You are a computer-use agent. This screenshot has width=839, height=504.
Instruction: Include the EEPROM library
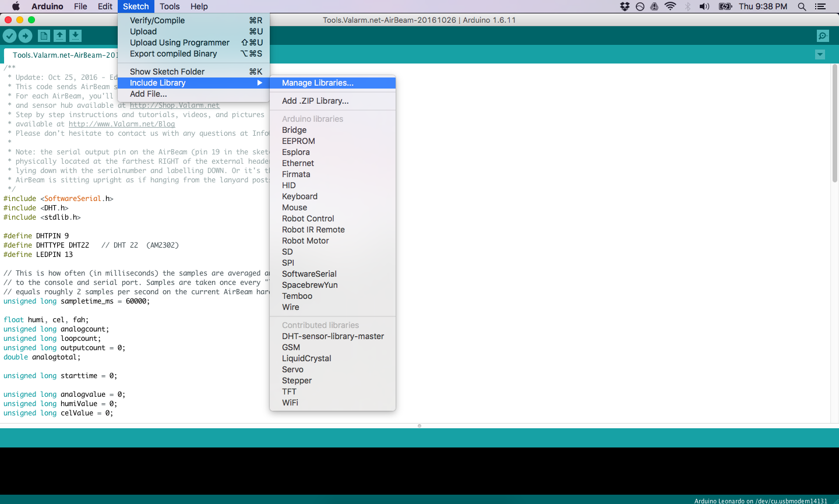click(333, 141)
